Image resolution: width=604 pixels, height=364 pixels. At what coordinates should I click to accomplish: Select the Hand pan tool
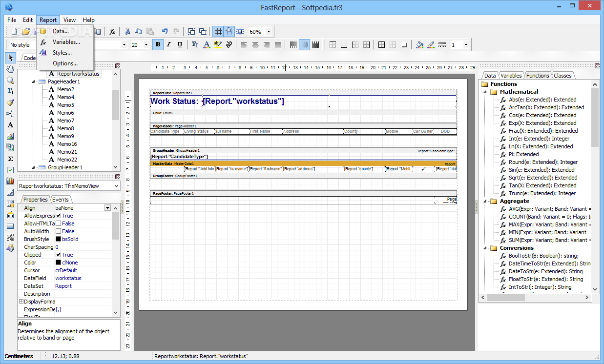[x=10, y=69]
